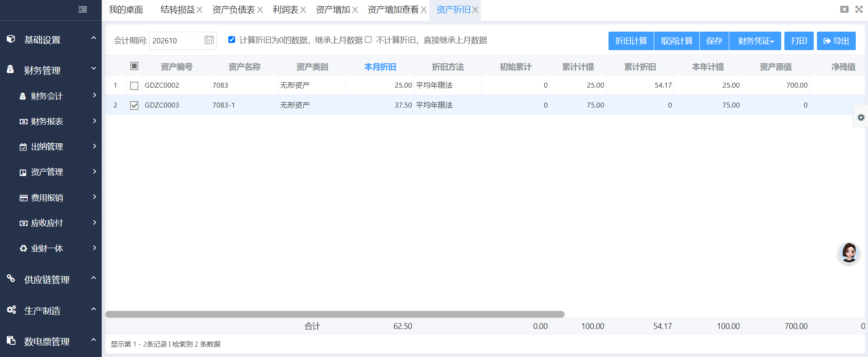Open the calendar picker for 会计期间
The width and height of the screenshot is (868, 357).
pyautogui.click(x=209, y=40)
